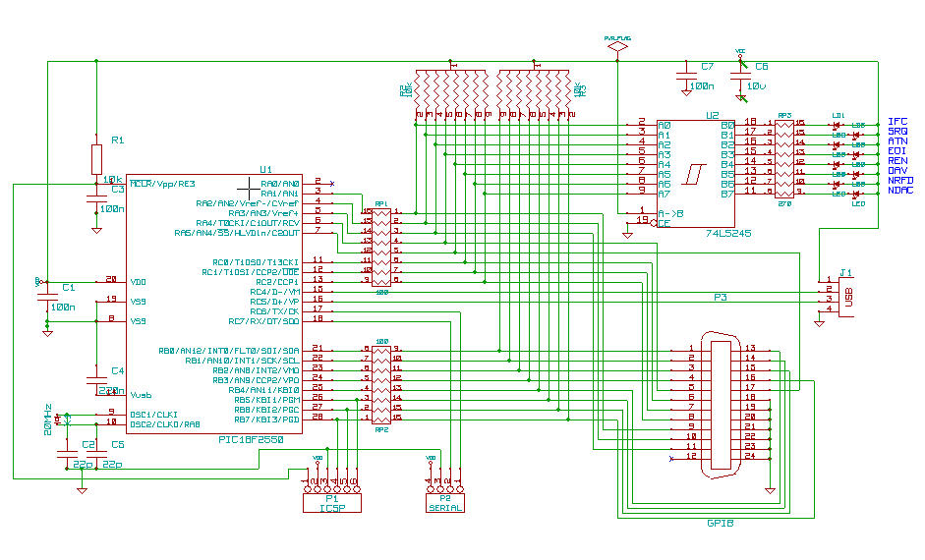Image resolution: width=925 pixels, height=560 pixels.
Task: Click the Vusb pin label
Action: point(141,395)
